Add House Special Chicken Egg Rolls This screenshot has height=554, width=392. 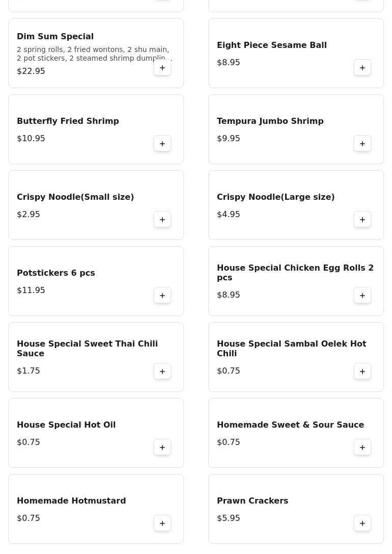click(x=362, y=296)
